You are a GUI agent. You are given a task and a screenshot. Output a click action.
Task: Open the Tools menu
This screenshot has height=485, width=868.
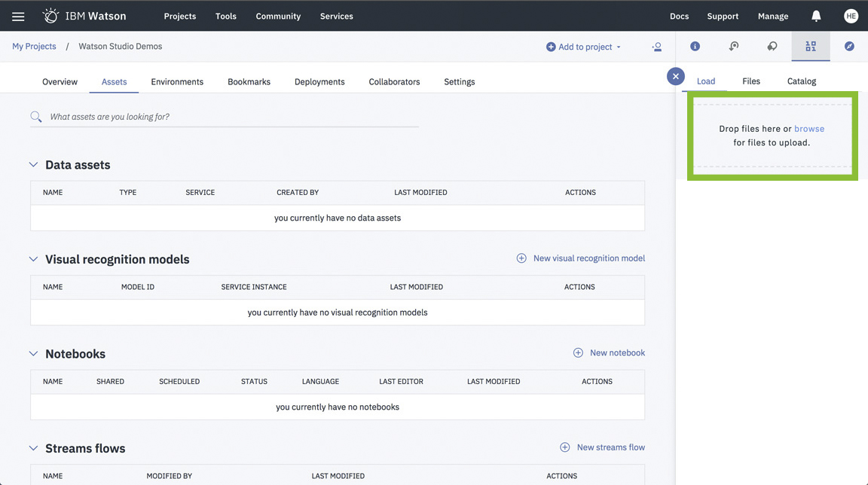(x=226, y=16)
